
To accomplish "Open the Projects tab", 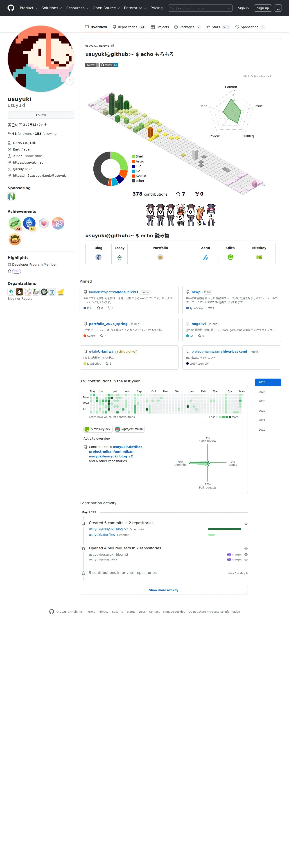I will (x=160, y=27).
